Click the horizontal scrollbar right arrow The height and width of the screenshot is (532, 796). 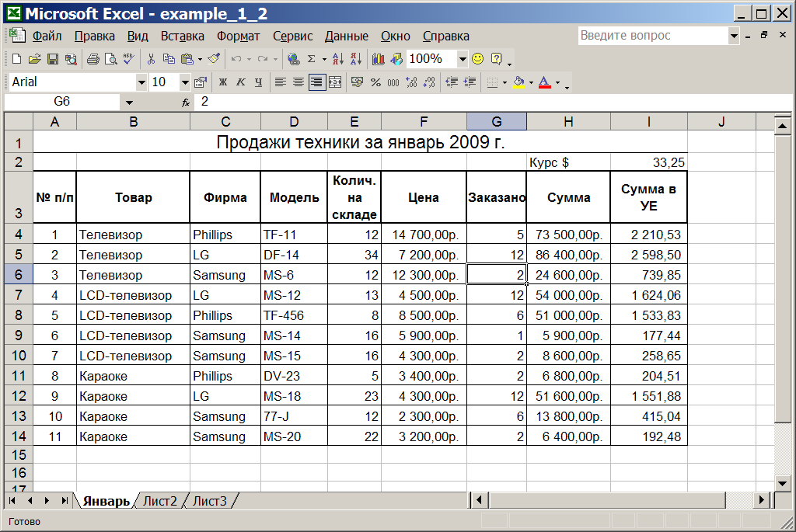761,501
